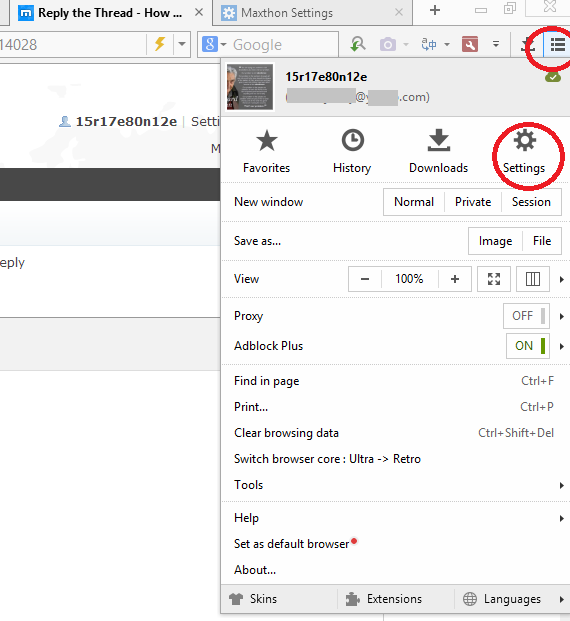This screenshot has width=570, height=621.
Task: Close the Reply the Thread tab
Action: (x=199, y=13)
